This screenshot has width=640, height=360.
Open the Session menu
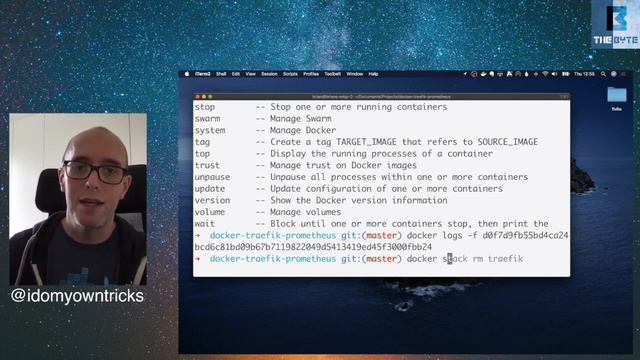pos(269,74)
